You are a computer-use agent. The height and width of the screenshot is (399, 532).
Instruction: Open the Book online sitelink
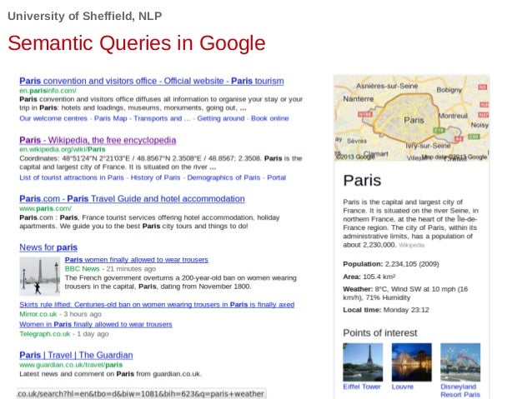point(269,118)
